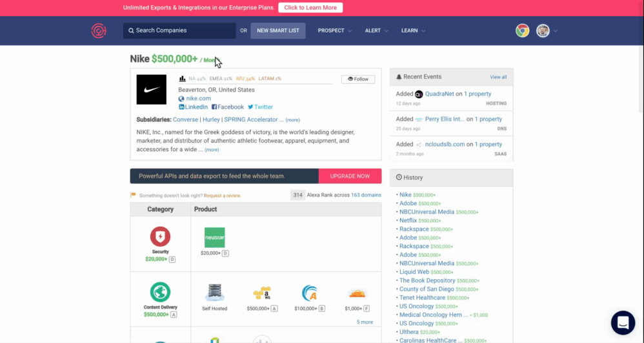644x343 pixels.
Task: Click UPGRADE NOW button
Action: tap(350, 176)
